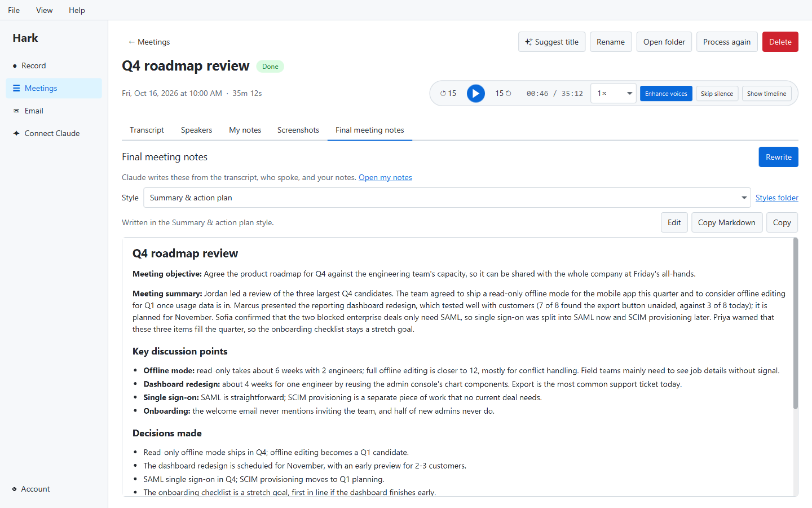The image size is (812, 508).
Task: Click Open folder
Action: point(664,42)
